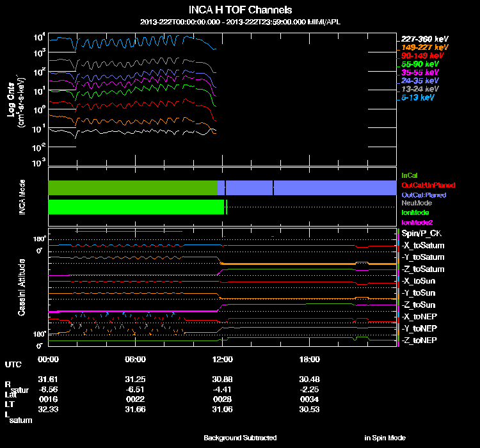
Task: Click the -Y_toSun attitude label
Action: tap(418, 292)
